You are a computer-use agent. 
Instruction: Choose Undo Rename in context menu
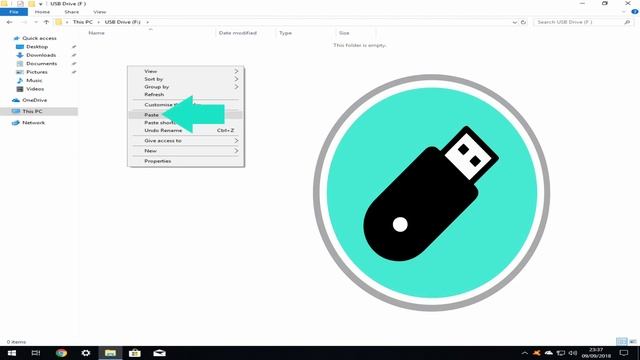pyautogui.click(x=186, y=130)
